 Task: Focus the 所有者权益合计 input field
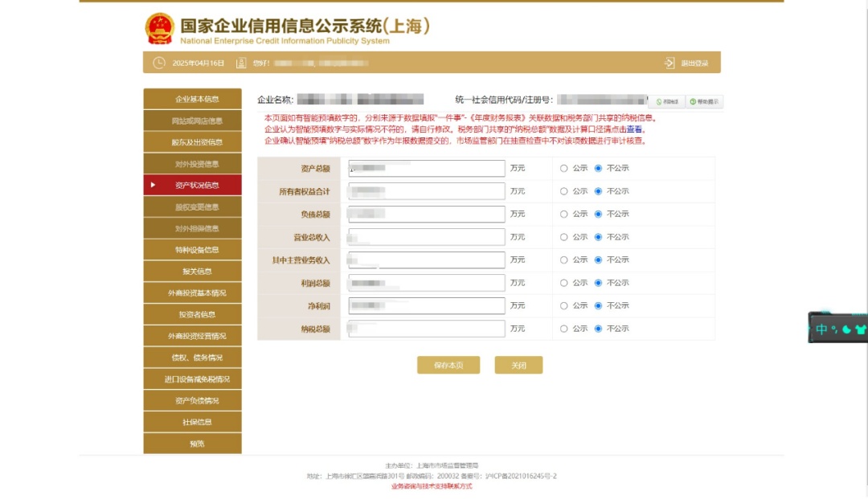tap(426, 191)
